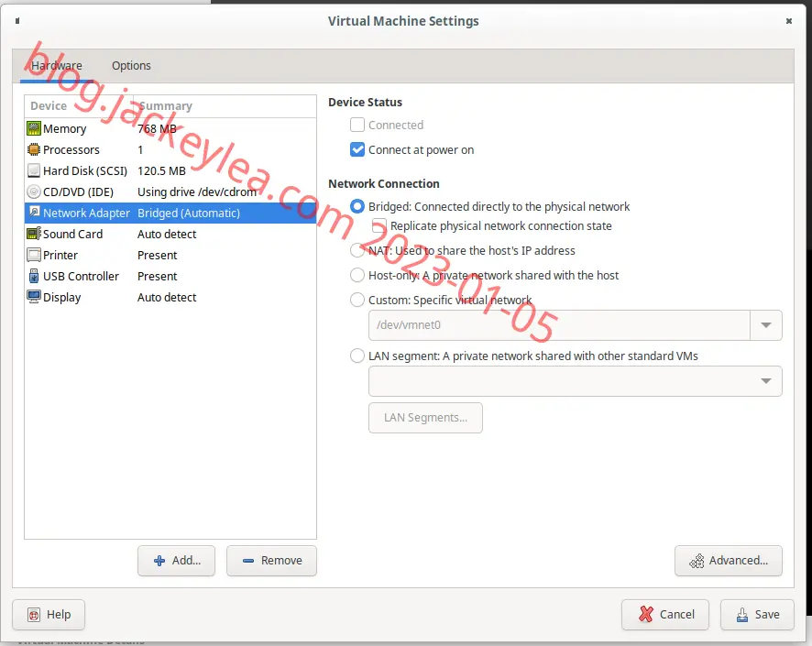
Task: Uncheck Connect at power on
Action: tap(357, 149)
